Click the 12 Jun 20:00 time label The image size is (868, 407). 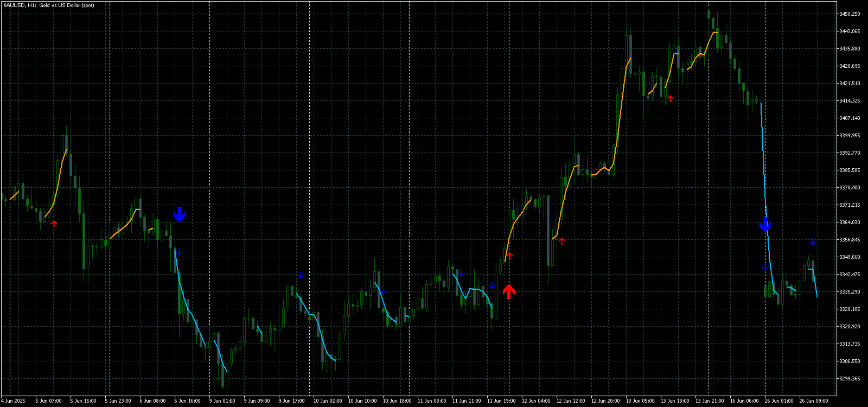pyautogui.click(x=605, y=401)
